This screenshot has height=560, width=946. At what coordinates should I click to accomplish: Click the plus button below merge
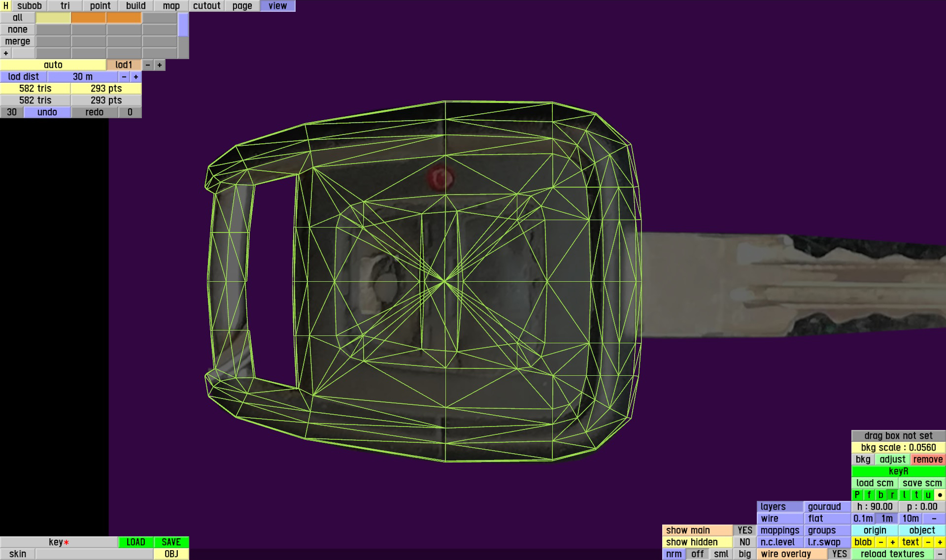pos(6,53)
